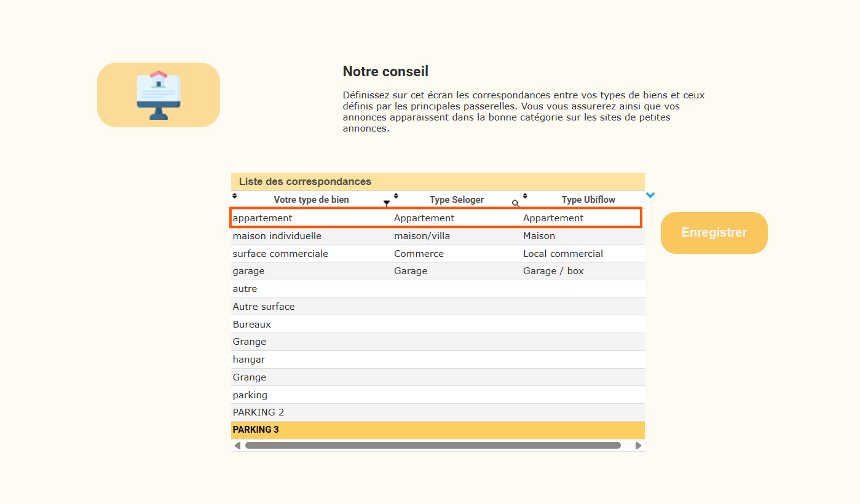Click the horizontal scrollbar thumb

[x=433, y=446]
